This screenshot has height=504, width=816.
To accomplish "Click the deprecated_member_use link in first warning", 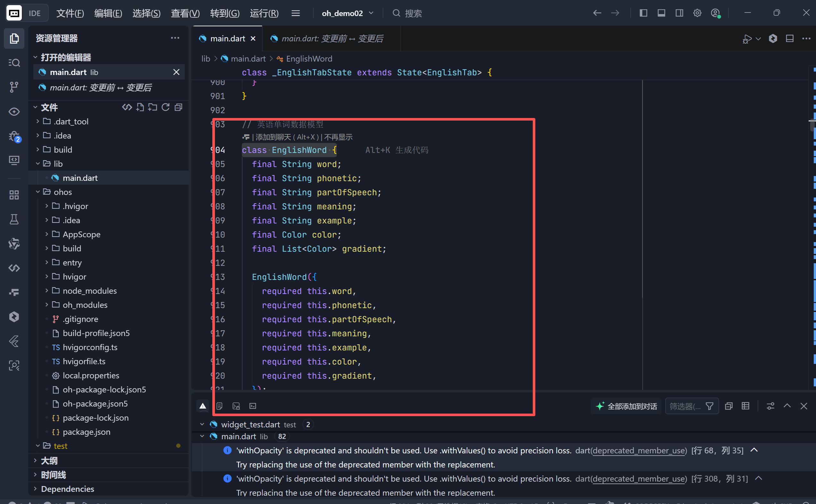I will 639,451.
